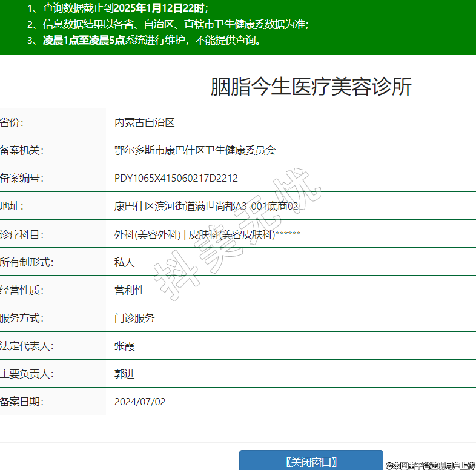Click the 关闭窗口 button

[311, 462]
